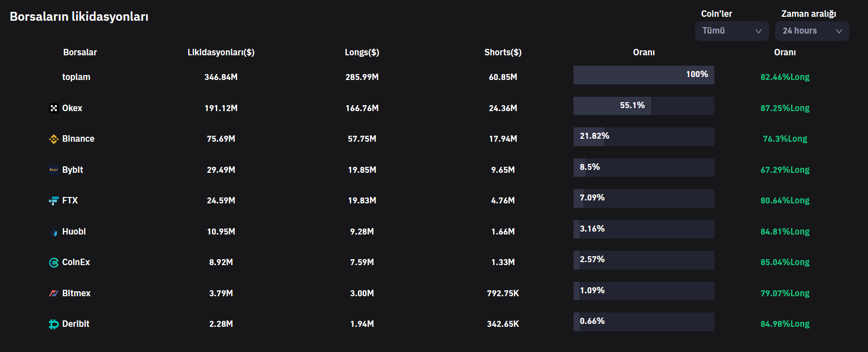Open the 24 hours time range dropdown
868x352 pixels.
click(x=811, y=31)
